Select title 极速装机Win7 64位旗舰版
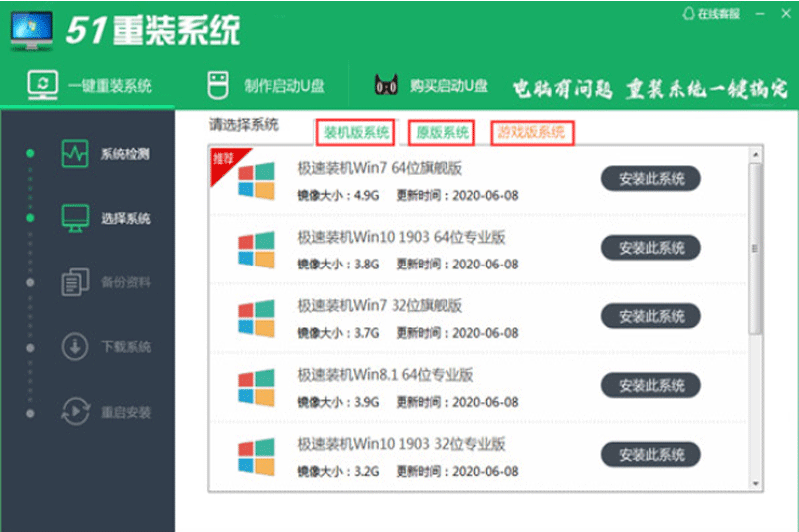 click(380, 168)
